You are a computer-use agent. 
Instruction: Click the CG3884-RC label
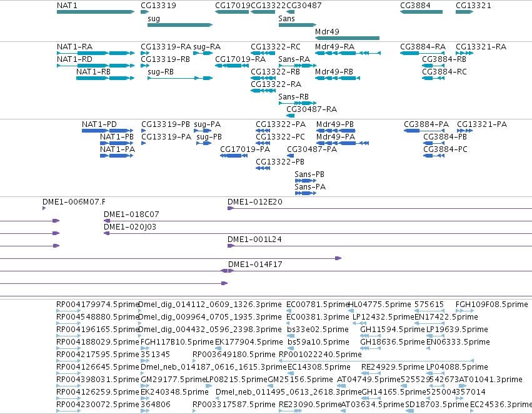[x=444, y=72]
